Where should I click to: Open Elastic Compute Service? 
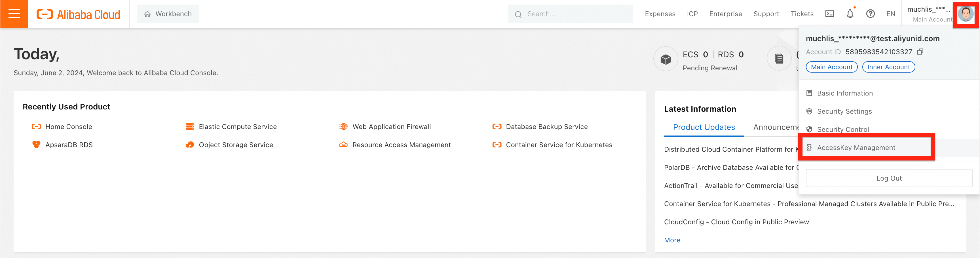238,127
